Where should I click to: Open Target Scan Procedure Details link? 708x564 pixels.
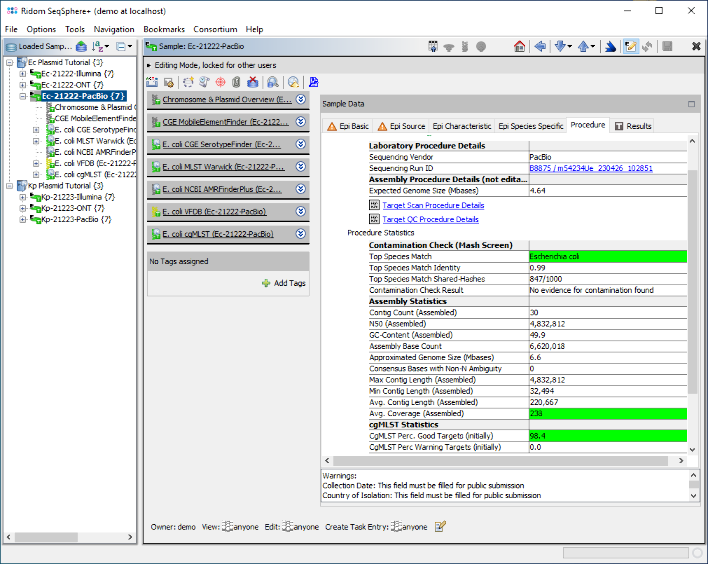433,205
